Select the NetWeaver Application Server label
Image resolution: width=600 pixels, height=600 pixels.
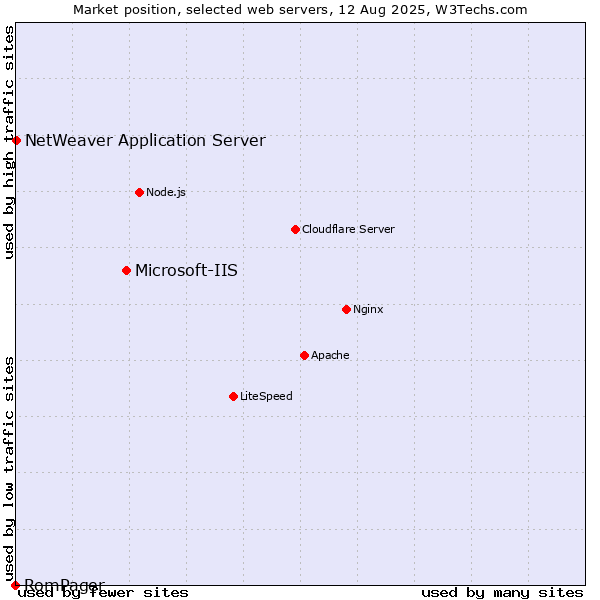[145, 140]
